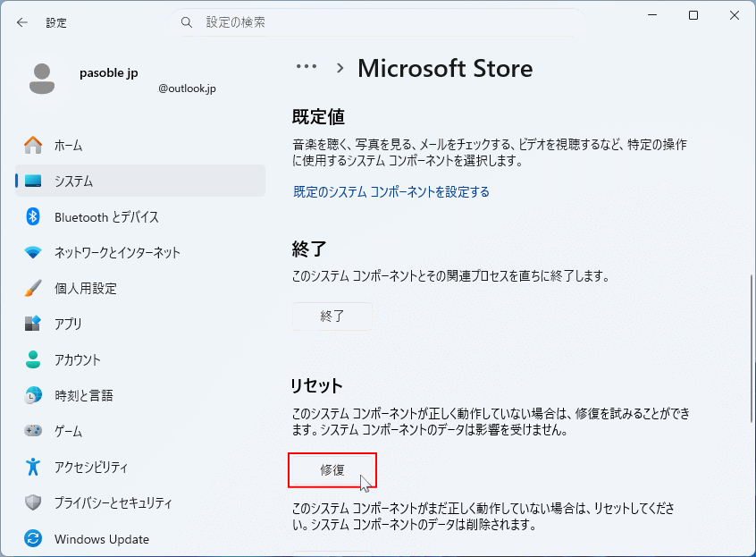Maximize the settings window
Screen dimensions: 756x557
(693, 15)
